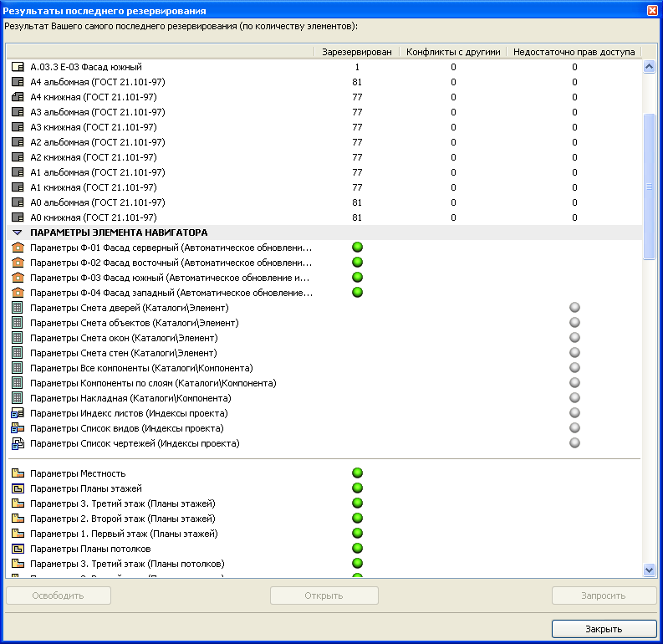The image size is (663, 644).
Task: Click the icon of Параметры Планы этажей
Action: point(18,488)
